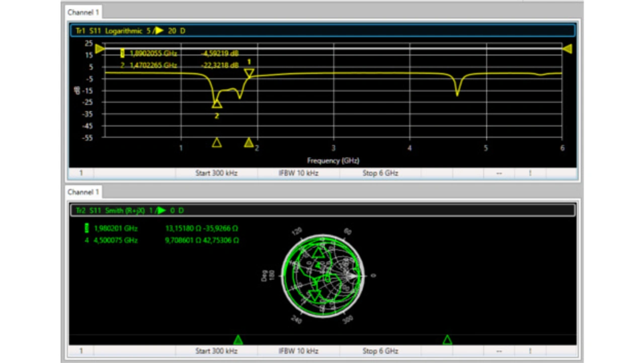Click the right yellow reference line arrow

tap(567, 49)
